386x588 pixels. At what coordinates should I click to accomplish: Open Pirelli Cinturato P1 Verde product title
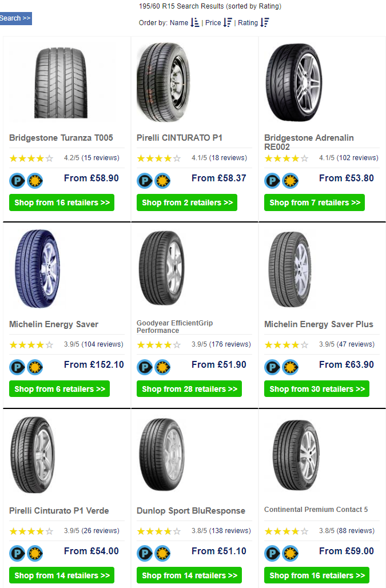59,511
